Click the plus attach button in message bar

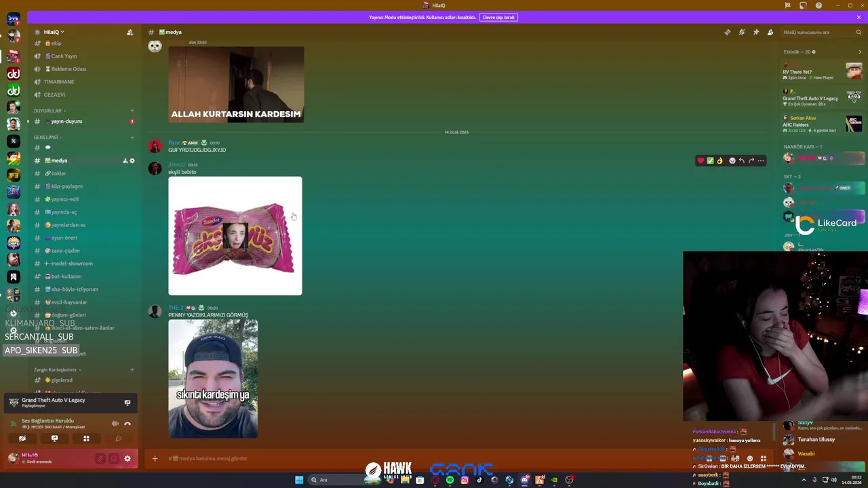pos(155,459)
